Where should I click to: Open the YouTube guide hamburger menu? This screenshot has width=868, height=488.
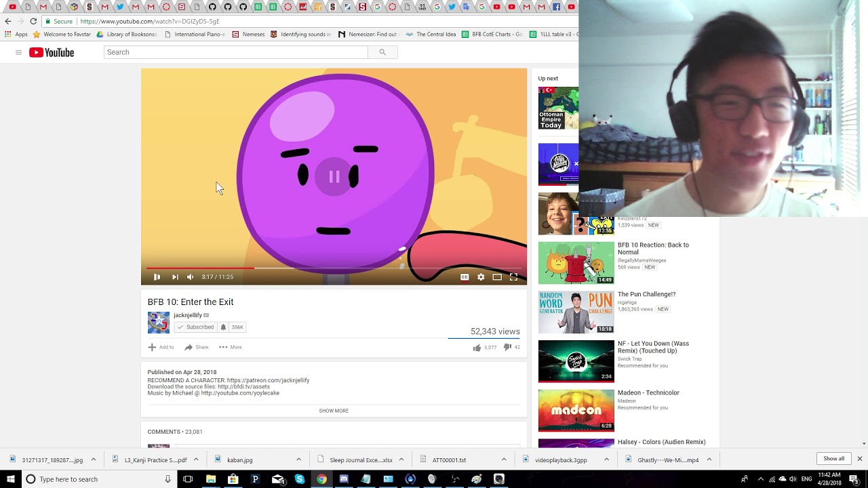(18, 52)
